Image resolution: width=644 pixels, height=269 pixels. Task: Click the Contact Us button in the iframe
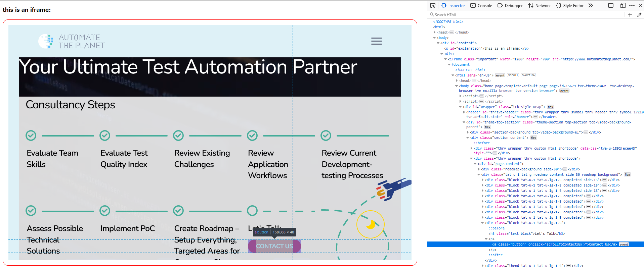274,246
